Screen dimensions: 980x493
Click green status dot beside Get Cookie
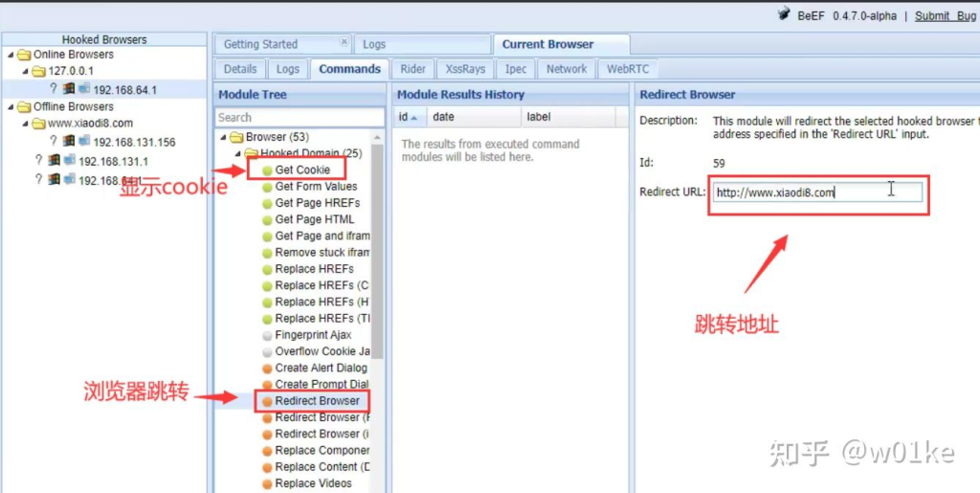tap(267, 170)
